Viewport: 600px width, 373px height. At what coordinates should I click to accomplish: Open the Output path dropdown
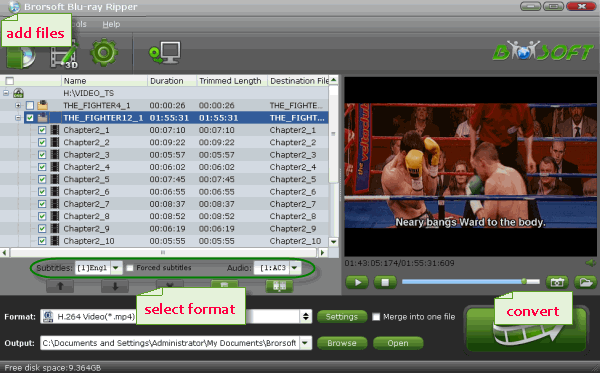click(x=305, y=343)
